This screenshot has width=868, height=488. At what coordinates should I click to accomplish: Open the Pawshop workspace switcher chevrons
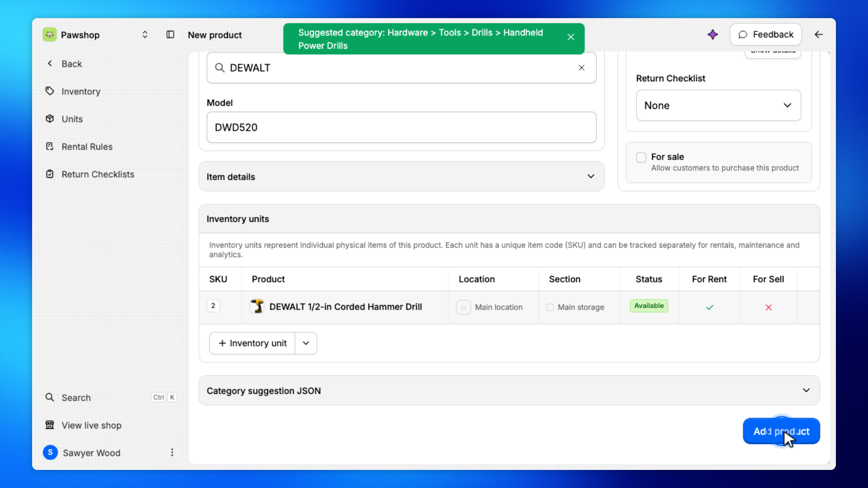(145, 35)
